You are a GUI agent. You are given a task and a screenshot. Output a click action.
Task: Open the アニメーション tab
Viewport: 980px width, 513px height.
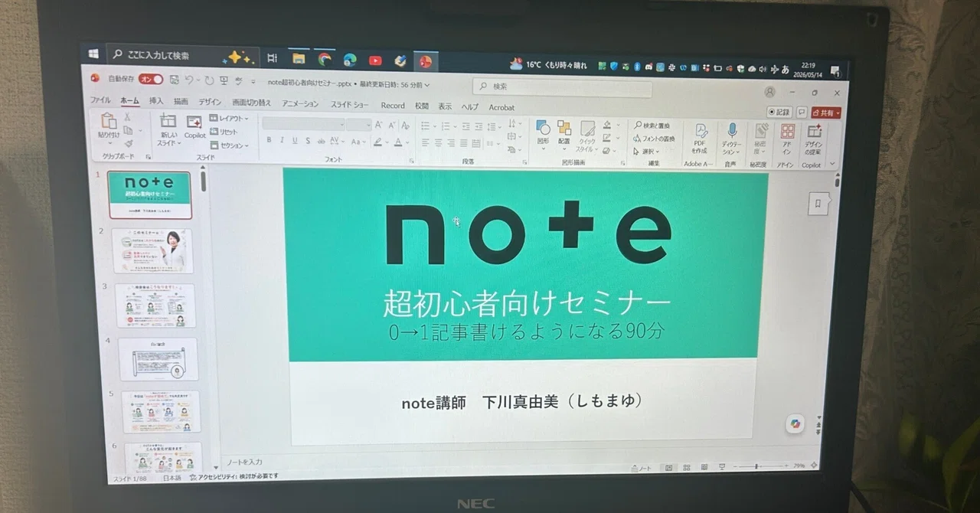click(x=300, y=104)
